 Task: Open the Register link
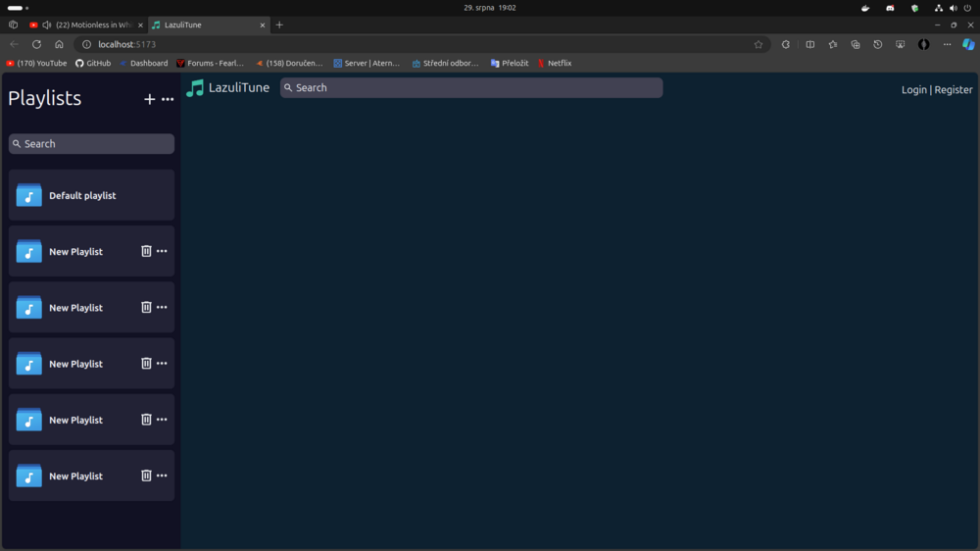coord(954,89)
